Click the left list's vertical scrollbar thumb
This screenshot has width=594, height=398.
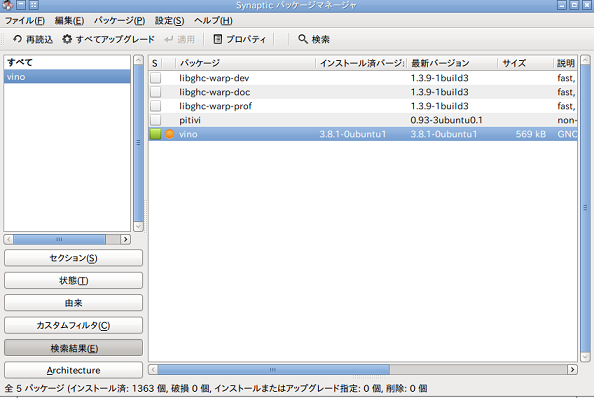click(x=139, y=143)
